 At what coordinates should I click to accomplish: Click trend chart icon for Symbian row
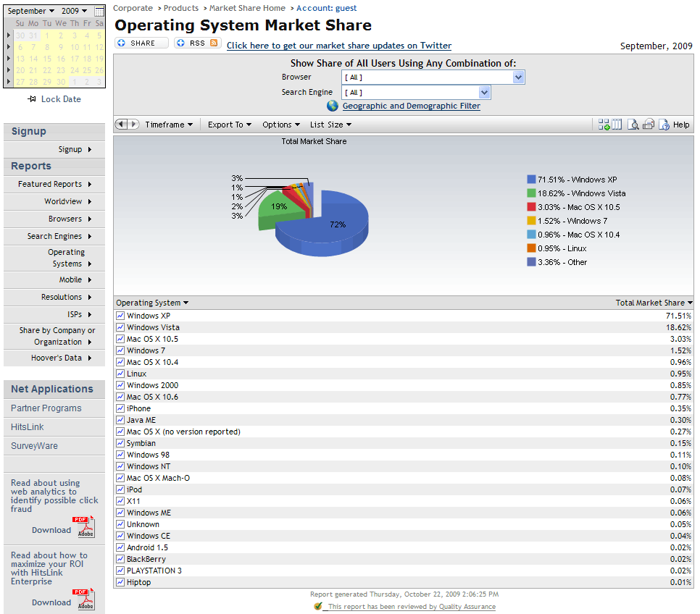(120, 443)
